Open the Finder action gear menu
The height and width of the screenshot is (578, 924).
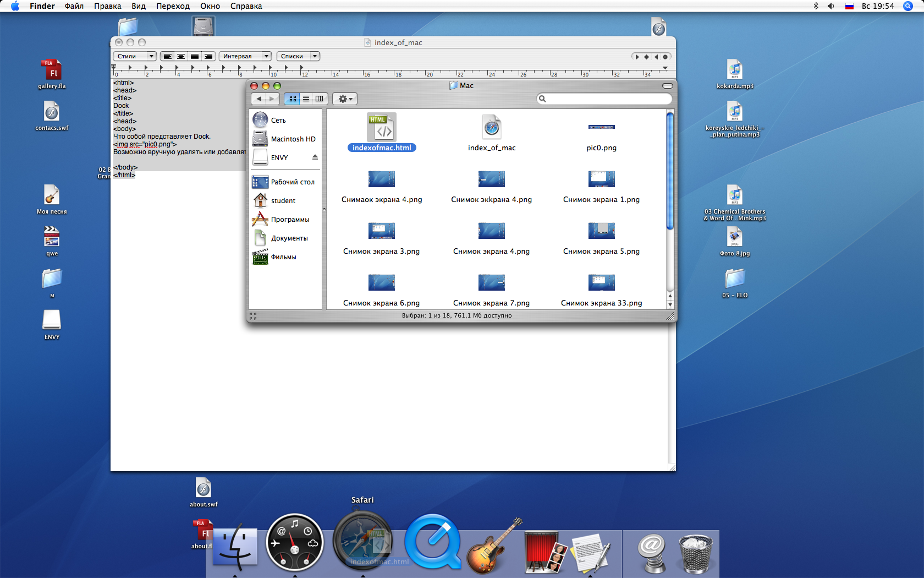click(345, 99)
